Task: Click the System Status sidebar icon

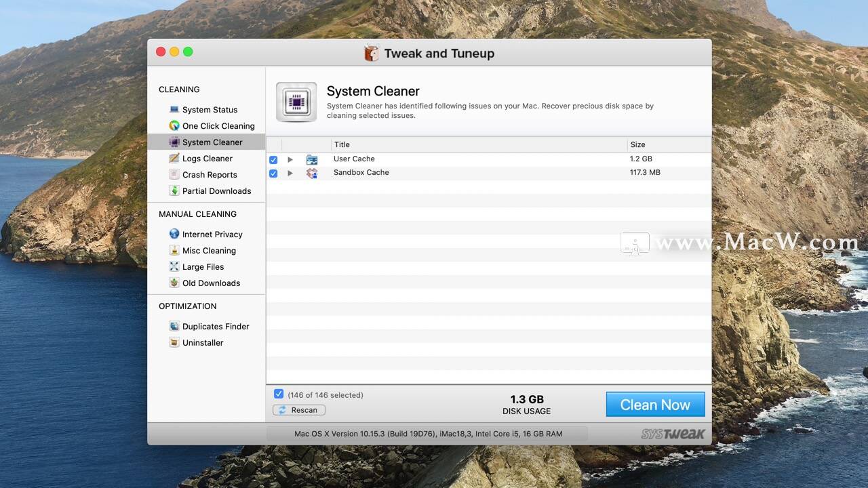Action: coord(174,109)
